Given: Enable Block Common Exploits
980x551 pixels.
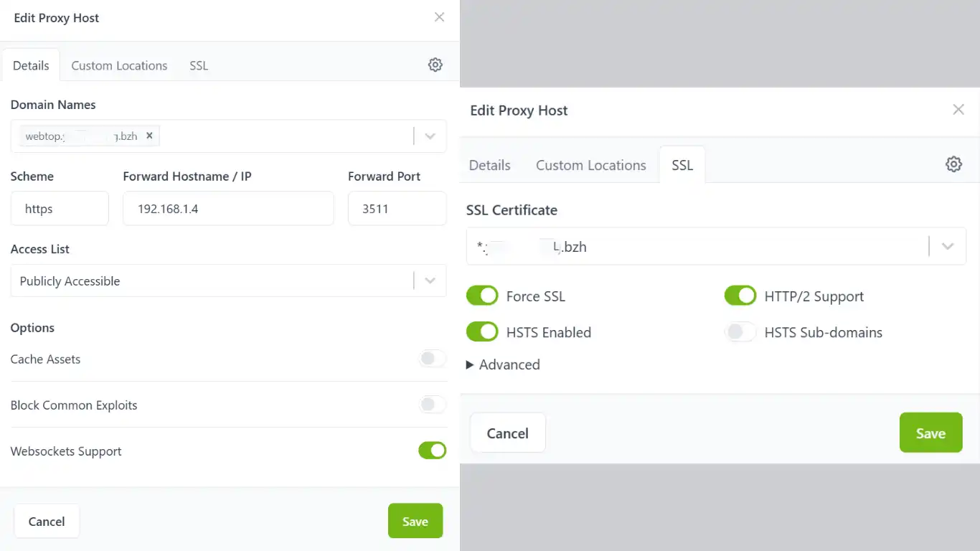Looking at the screenshot, I should (x=433, y=404).
